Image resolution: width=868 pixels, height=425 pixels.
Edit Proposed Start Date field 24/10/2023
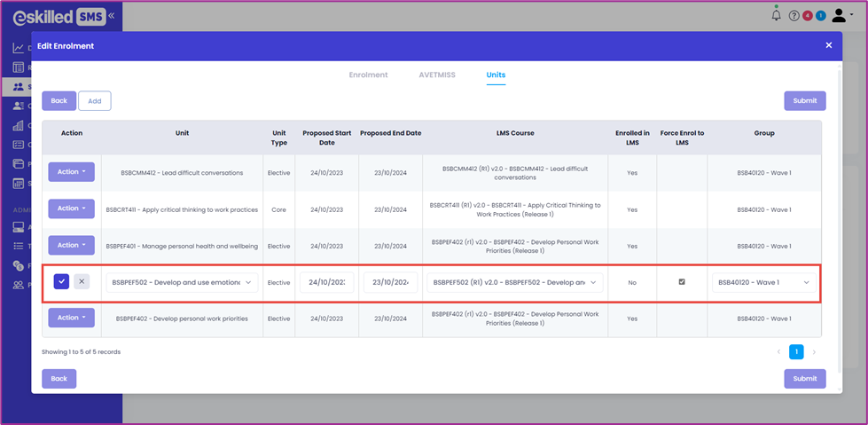326,283
